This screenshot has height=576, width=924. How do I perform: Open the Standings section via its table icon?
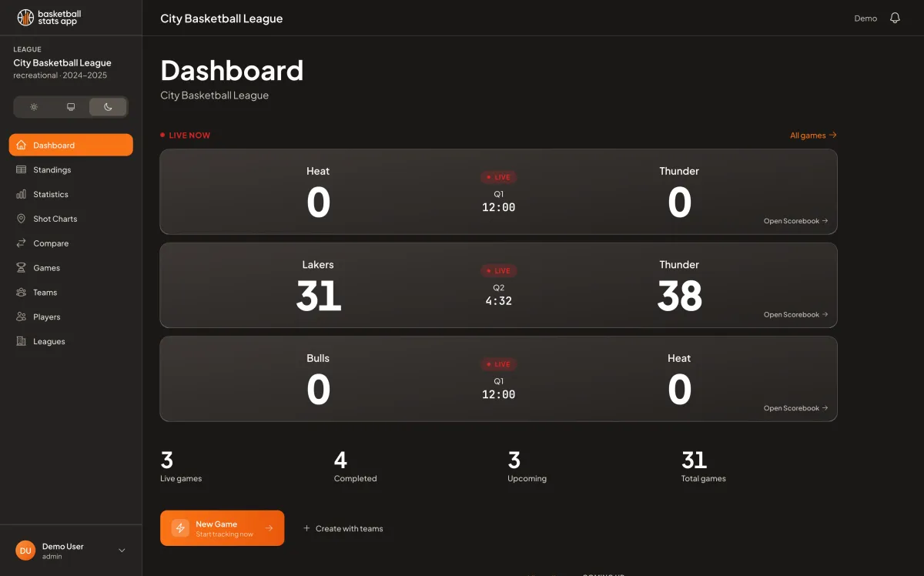[21, 169]
